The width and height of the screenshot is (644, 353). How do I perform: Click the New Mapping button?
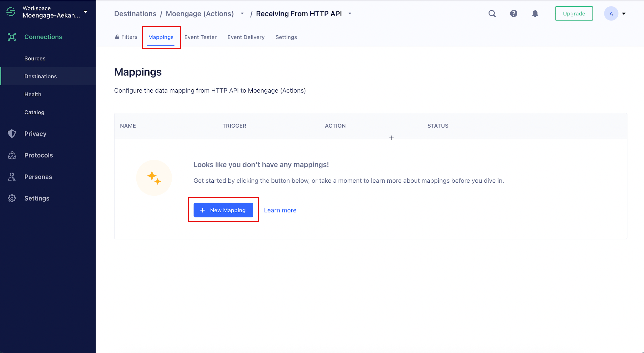(223, 210)
